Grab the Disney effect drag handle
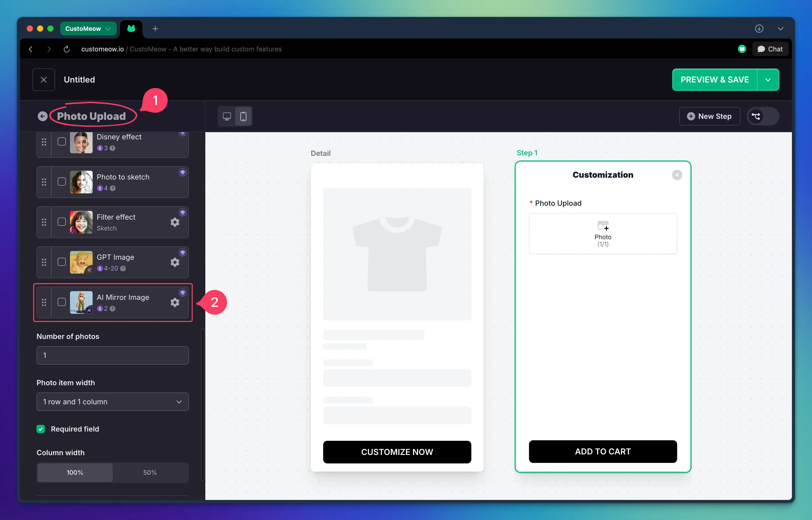 pos(44,142)
